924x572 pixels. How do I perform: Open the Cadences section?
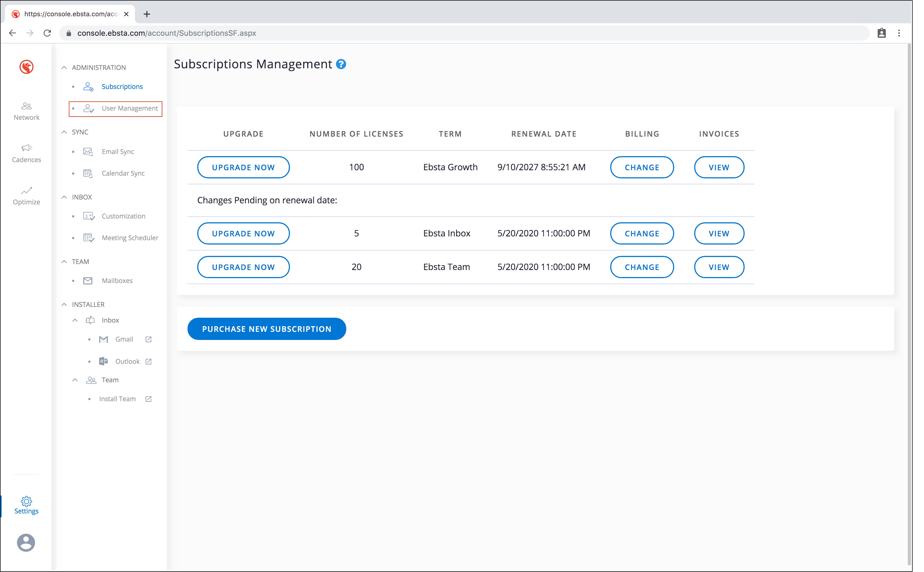tap(27, 153)
